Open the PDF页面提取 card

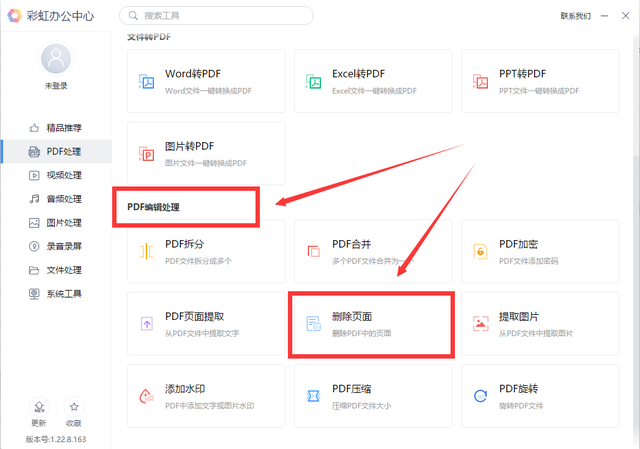click(206, 323)
